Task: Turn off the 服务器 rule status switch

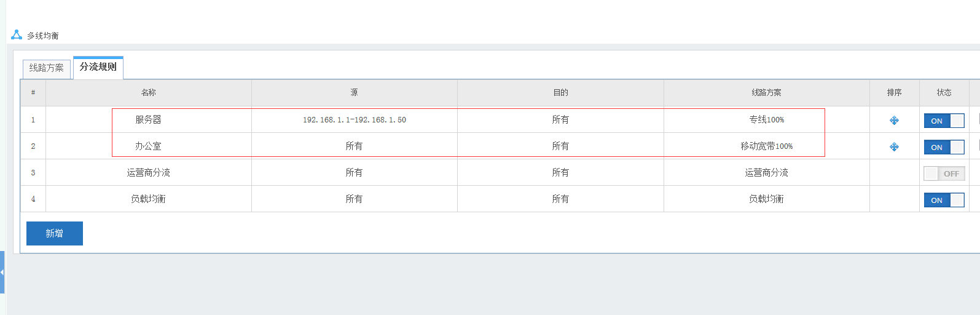Action: [944, 121]
